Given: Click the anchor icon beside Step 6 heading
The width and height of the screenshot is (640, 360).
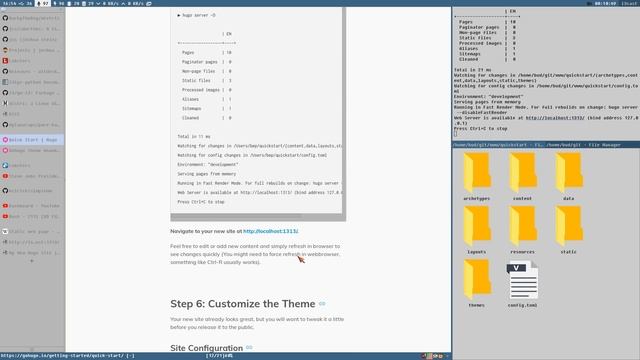Looking at the screenshot, I should pyautogui.click(x=322, y=304).
